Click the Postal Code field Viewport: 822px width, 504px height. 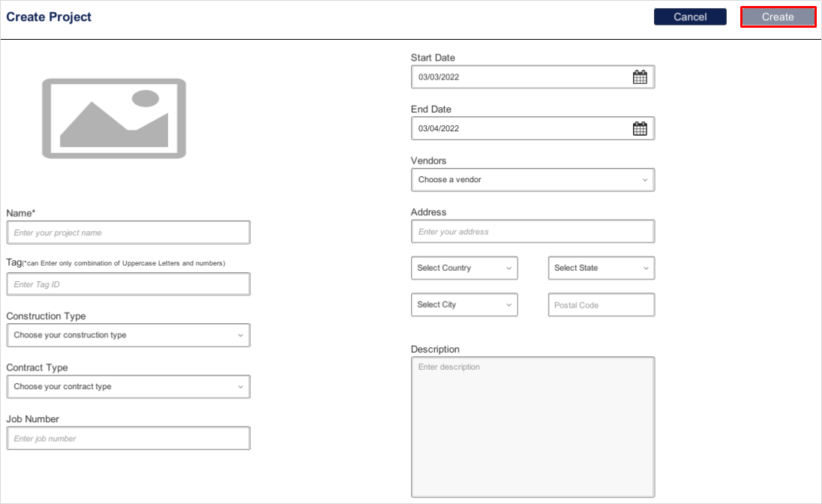pos(601,304)
